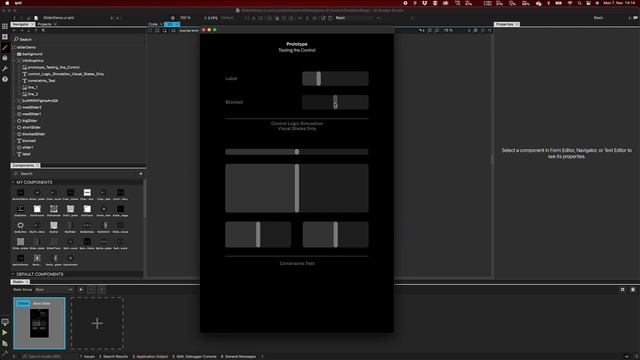Click the large slider handle in preview

[297, 188]
